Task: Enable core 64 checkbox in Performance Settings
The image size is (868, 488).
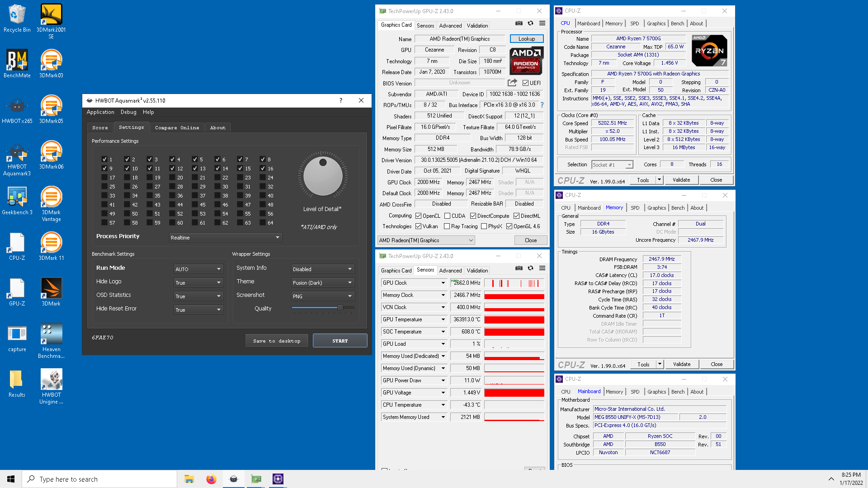Action: click(x=263, y=222)
